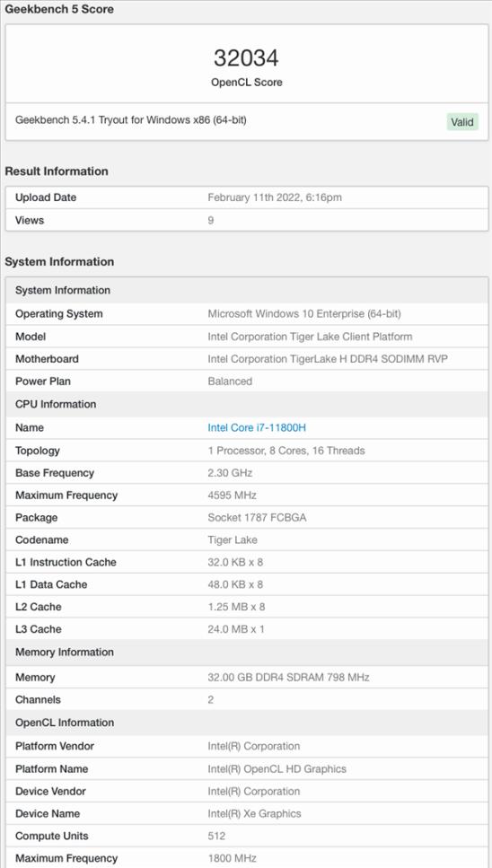492x868 pixels.
Task: Select the OpenCL Score label
Action: [x=246, y=82]
